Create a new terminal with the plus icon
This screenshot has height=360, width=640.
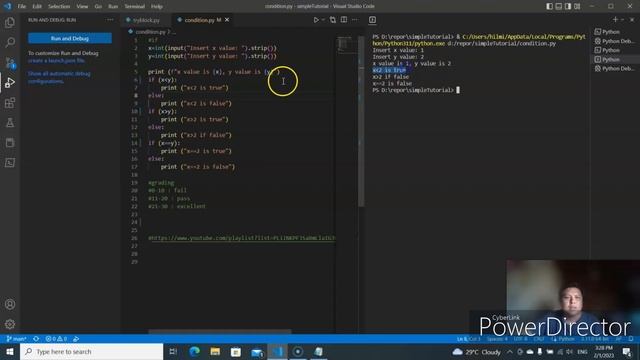[615, 20]
